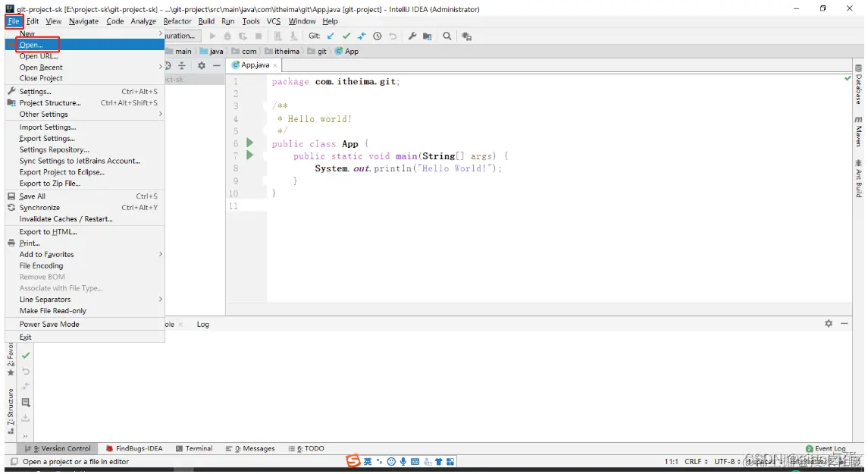Screen dimensions: 868x474
Task: Open the 0: Messages tool window tab
Action: click(x=250, y=448)
